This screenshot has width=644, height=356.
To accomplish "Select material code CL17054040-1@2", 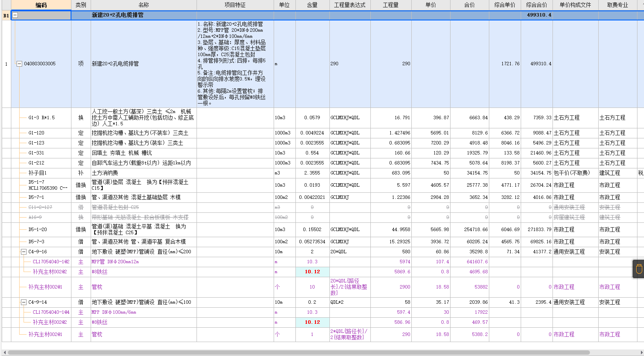I will (x=51, y=262).
